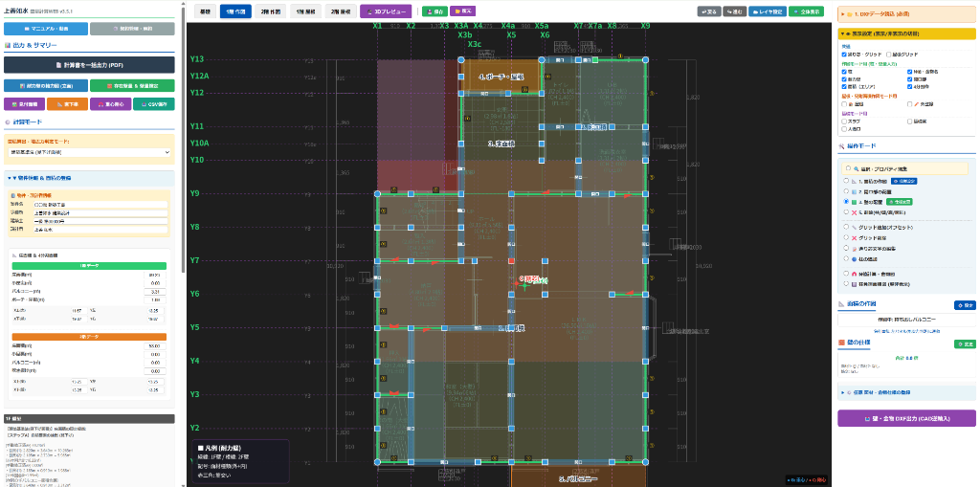Redo with the 進む button
The height and width of the screenshot is (487, 980).
[x=734, y=11]
